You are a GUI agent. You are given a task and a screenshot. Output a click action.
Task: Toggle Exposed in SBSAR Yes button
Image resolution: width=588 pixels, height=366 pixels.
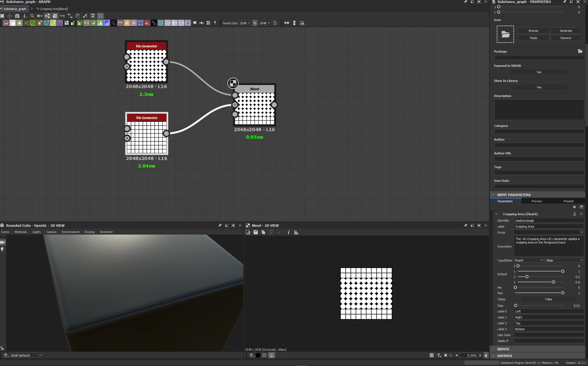[x=539, y=72]
